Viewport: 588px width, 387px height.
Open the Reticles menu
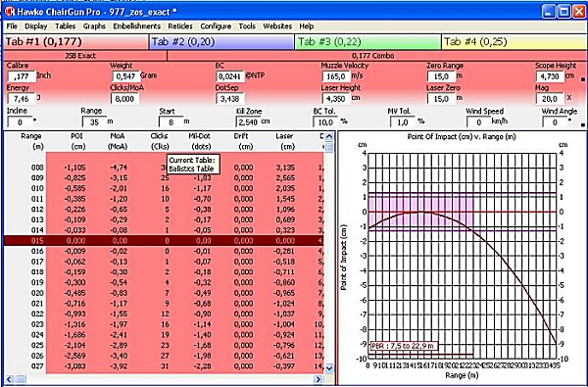180,26
